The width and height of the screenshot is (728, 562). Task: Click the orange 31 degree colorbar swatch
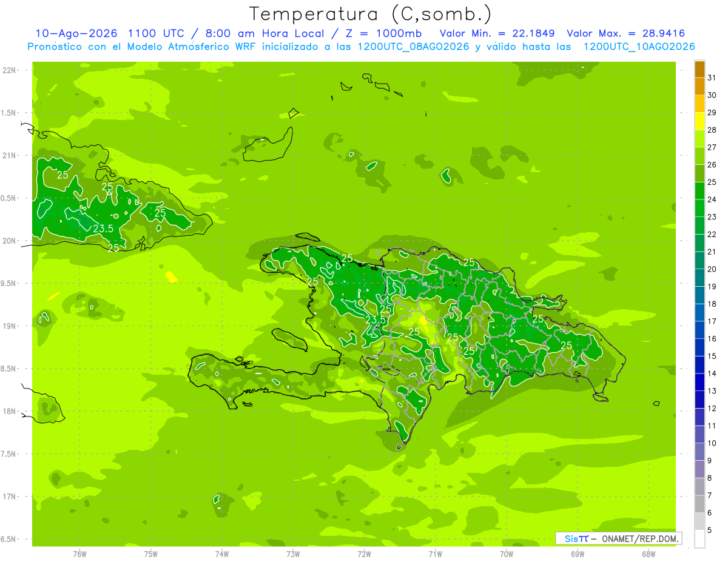[699, 70]
